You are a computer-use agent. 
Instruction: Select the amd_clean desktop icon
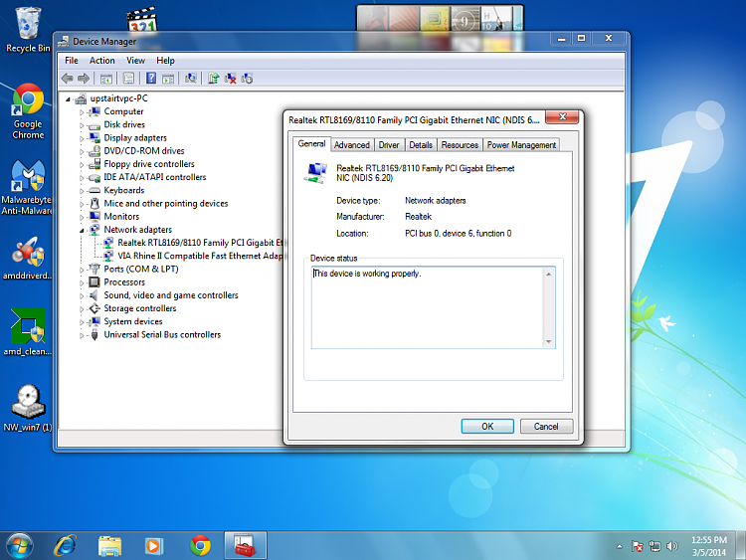tap(27, 332)
